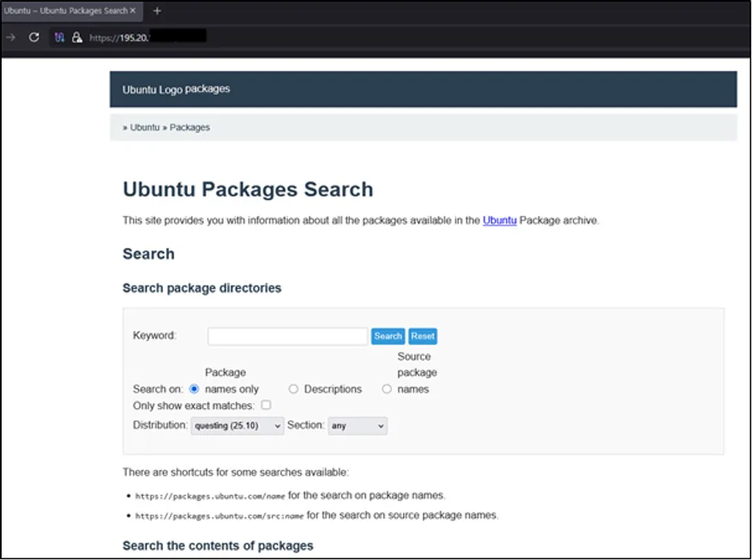Click the Reset button
752x560 pixels.
pyautogui.click(x=423, y=336)
